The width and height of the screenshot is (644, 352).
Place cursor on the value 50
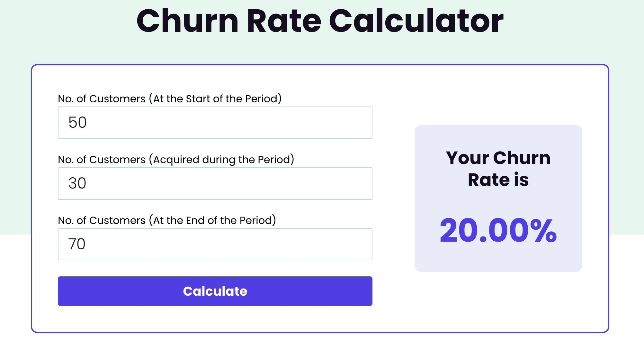point(77,123)
